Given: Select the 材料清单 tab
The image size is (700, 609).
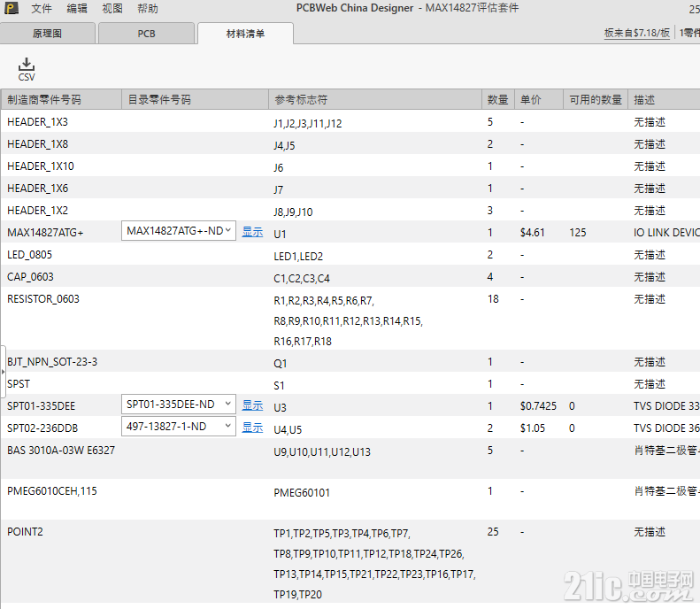Looking at the screenshot, I should pyautogui.click(x=245, y=34).
